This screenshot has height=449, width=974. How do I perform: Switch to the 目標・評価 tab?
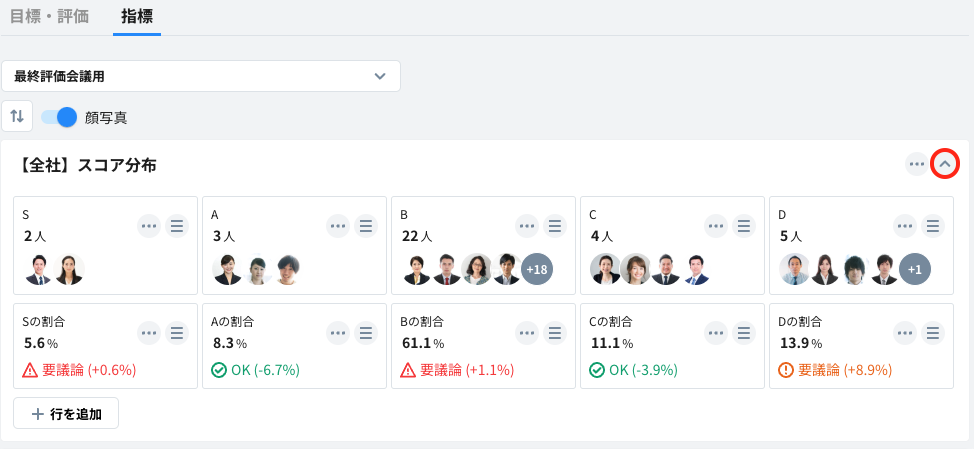50,16
